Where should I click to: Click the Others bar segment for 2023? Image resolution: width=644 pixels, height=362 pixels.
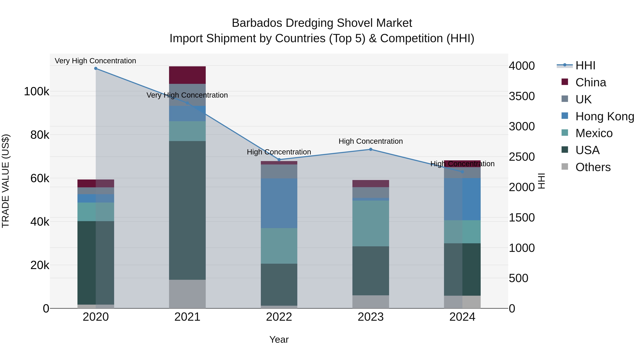(371, 302)
